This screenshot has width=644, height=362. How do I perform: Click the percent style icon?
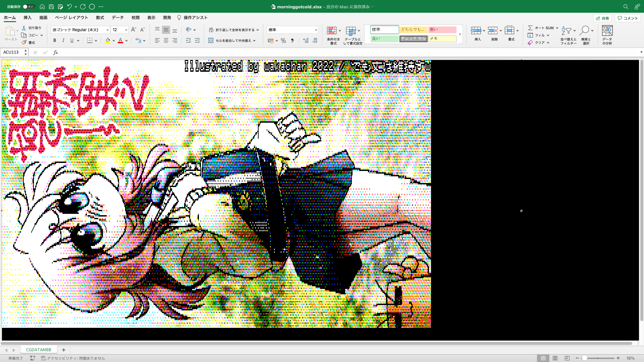(283, 41)
